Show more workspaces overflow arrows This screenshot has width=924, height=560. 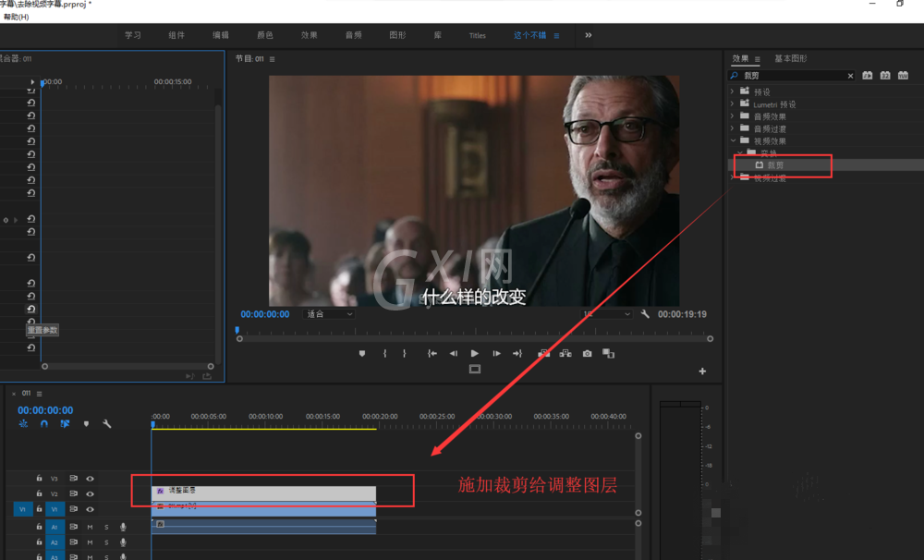coord(588,35)
